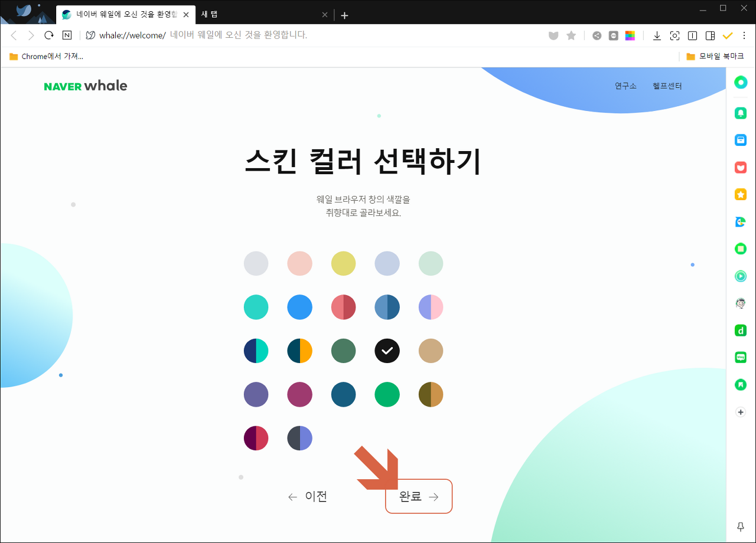Open the Chrome에서 가져... bookmark folder
The width and height of the screenshot is (756, 543).
tap(46, 57)
